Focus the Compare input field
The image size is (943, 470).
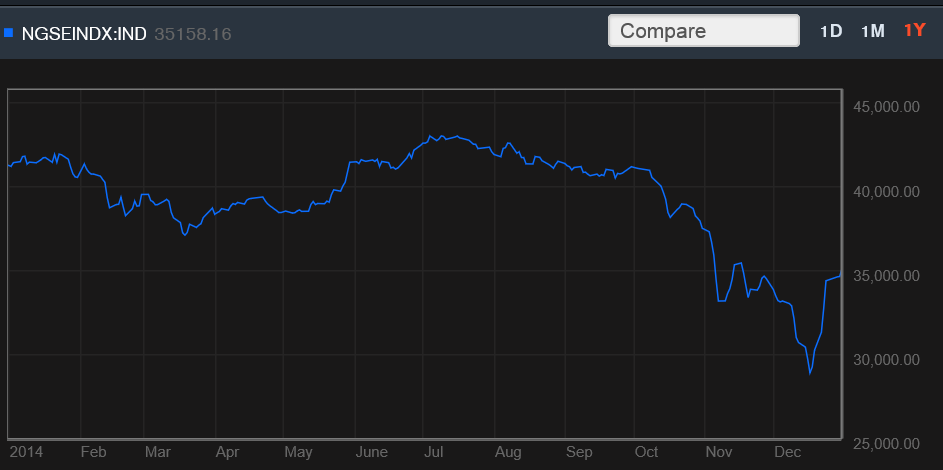703,31
